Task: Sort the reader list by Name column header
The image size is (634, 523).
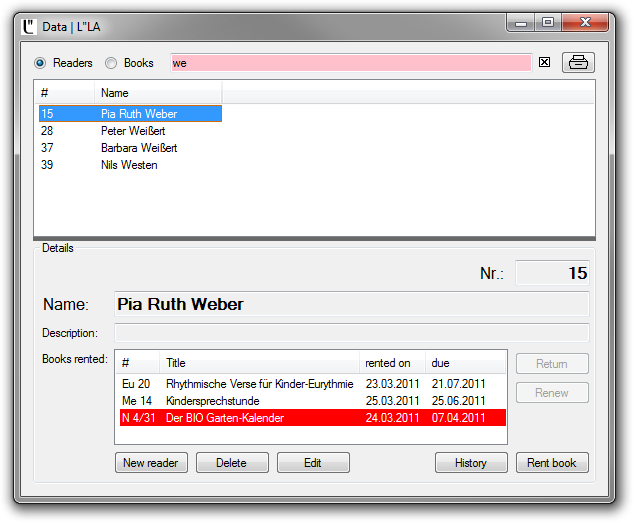Action: 157,93
